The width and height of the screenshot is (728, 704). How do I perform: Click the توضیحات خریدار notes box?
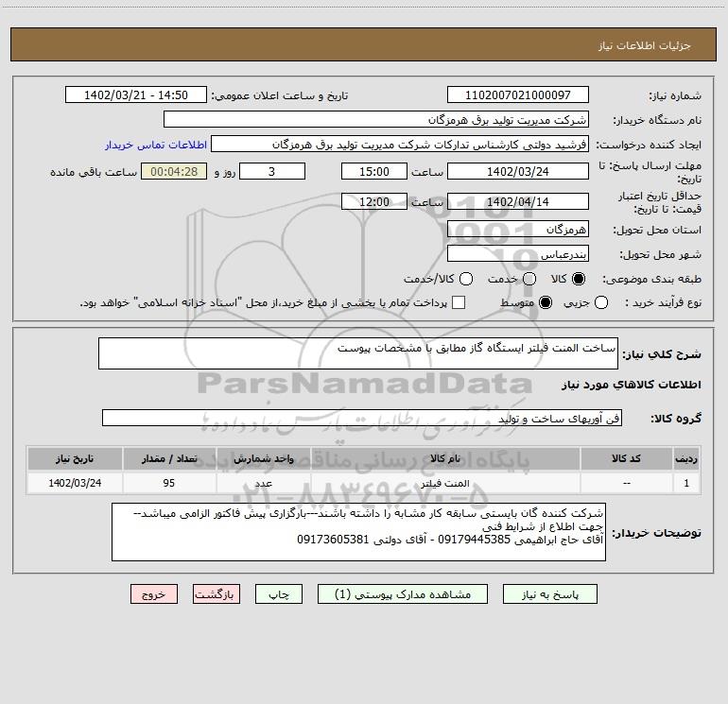(x=358, y=532)
